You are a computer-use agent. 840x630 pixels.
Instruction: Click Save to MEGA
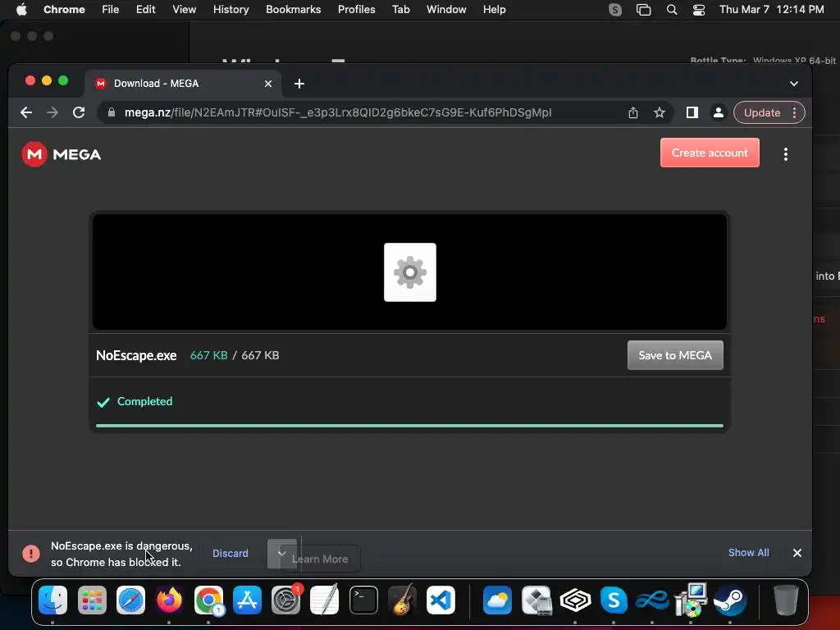tap(675, 355)
